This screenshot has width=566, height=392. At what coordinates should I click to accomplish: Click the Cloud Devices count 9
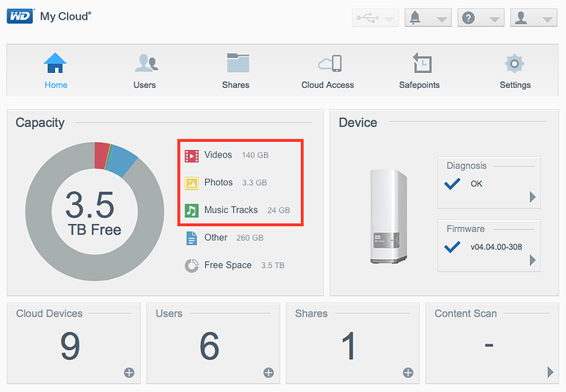(x=70, y=346)
